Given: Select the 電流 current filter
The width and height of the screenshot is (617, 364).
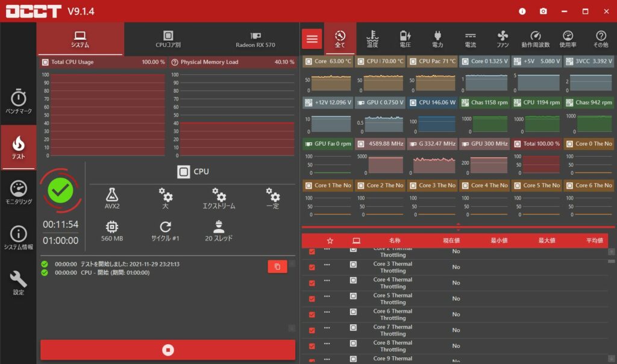Looking at the screenshot, I should click(x=470, y=39).
